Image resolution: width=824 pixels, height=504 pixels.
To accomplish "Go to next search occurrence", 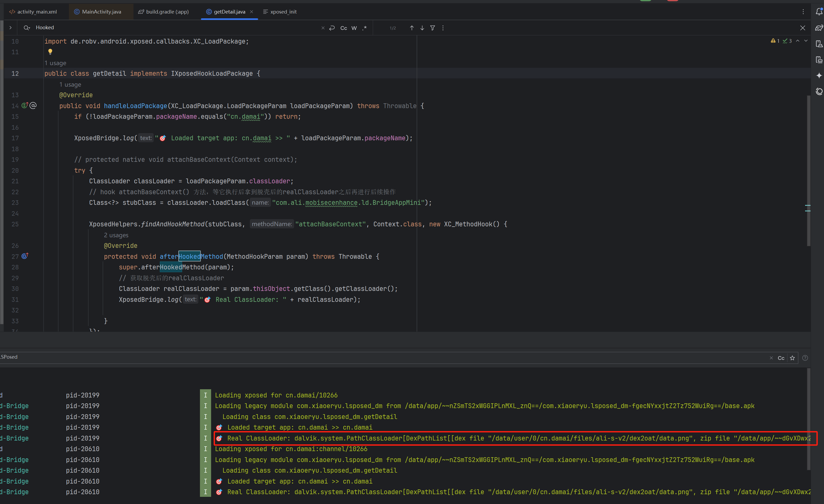I will coord(422,28).
